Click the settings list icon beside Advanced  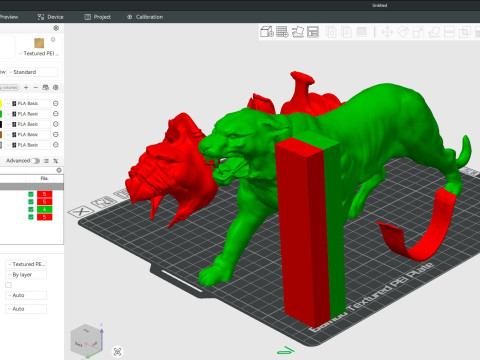46,161
